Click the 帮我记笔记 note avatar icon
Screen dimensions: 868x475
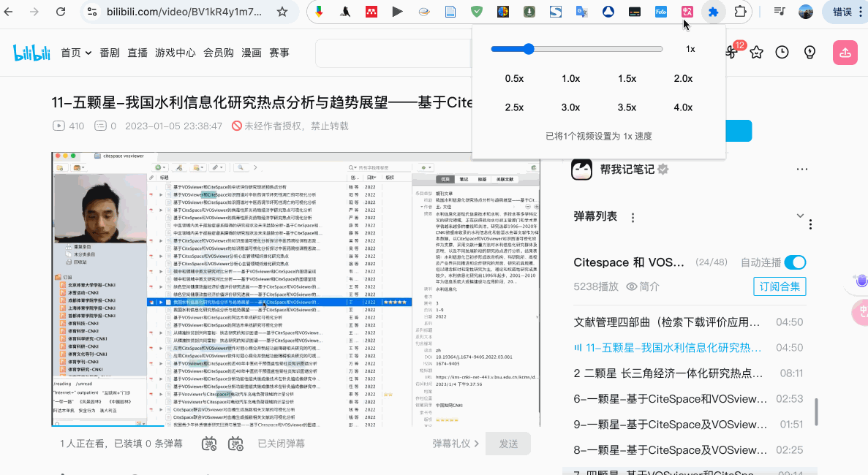(x=581, y=169)
